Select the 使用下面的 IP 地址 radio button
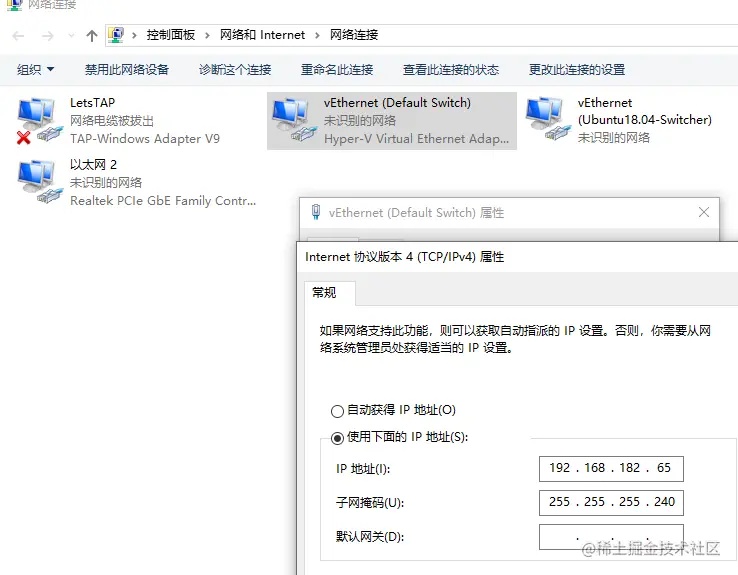Viewport: 738px width, 575px height. (337, 438)
